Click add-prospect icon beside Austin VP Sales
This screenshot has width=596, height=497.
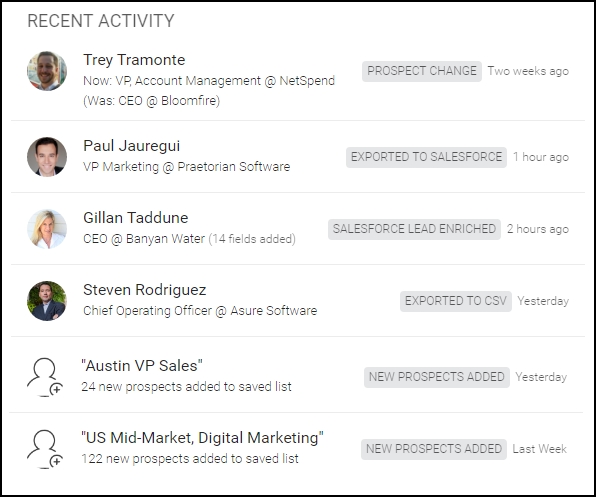click(x=45, y=377)
